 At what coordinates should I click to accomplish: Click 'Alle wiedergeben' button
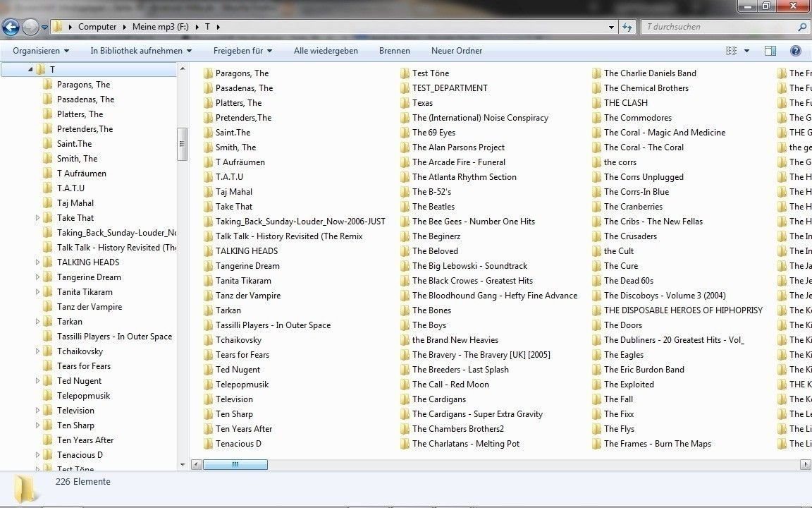[x=326, y=51]
